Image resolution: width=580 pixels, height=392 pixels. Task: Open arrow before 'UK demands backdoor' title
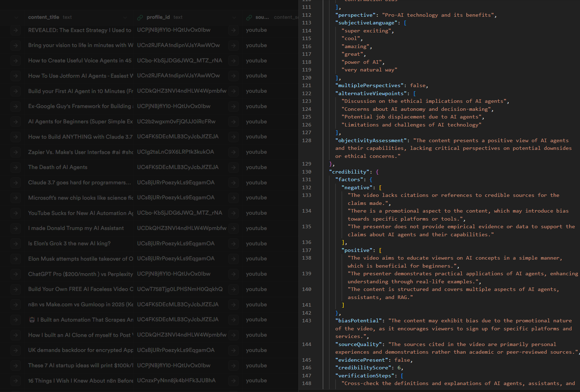pyautogui.click(x=15, y=350)
